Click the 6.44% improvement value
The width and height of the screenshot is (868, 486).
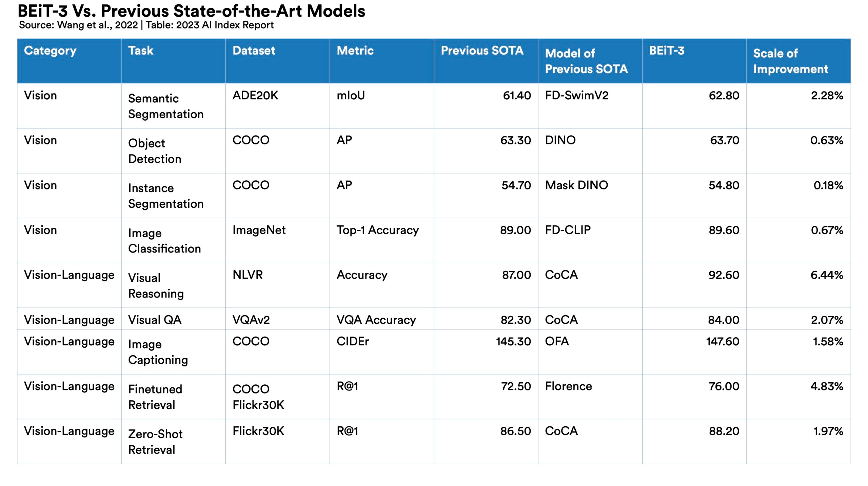coord(827,275)
